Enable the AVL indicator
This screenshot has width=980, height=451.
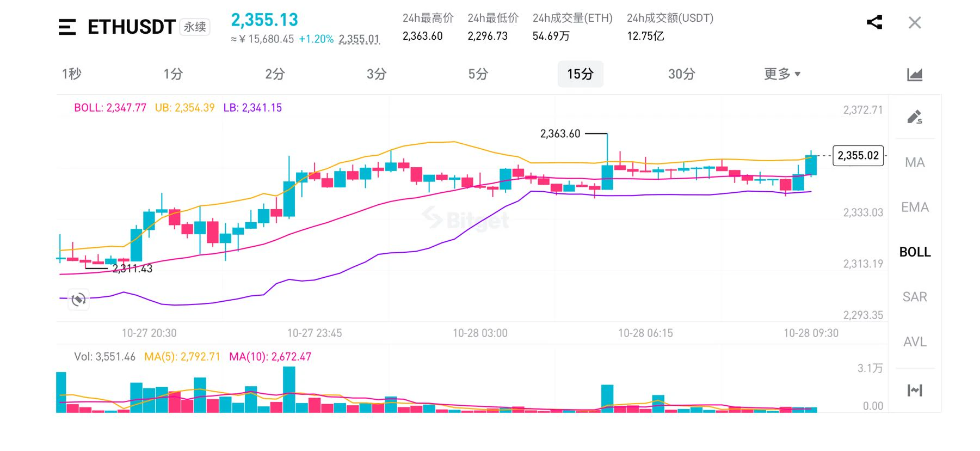click(915, 342)
